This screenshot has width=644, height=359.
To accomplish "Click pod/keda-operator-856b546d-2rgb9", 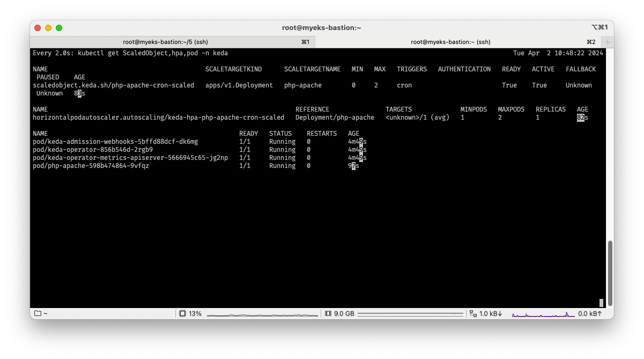I will 93,150.
